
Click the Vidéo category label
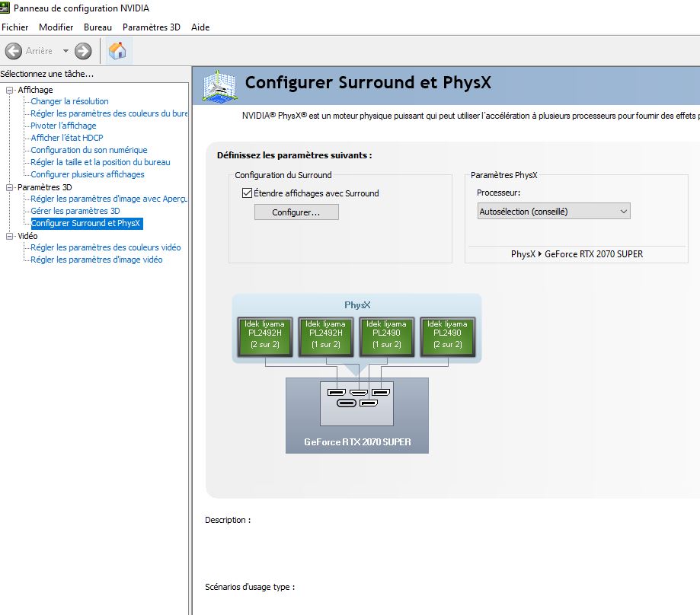[27, 236]
